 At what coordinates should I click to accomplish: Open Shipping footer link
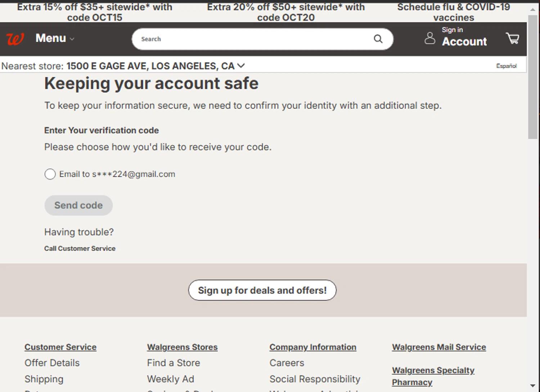44,379
